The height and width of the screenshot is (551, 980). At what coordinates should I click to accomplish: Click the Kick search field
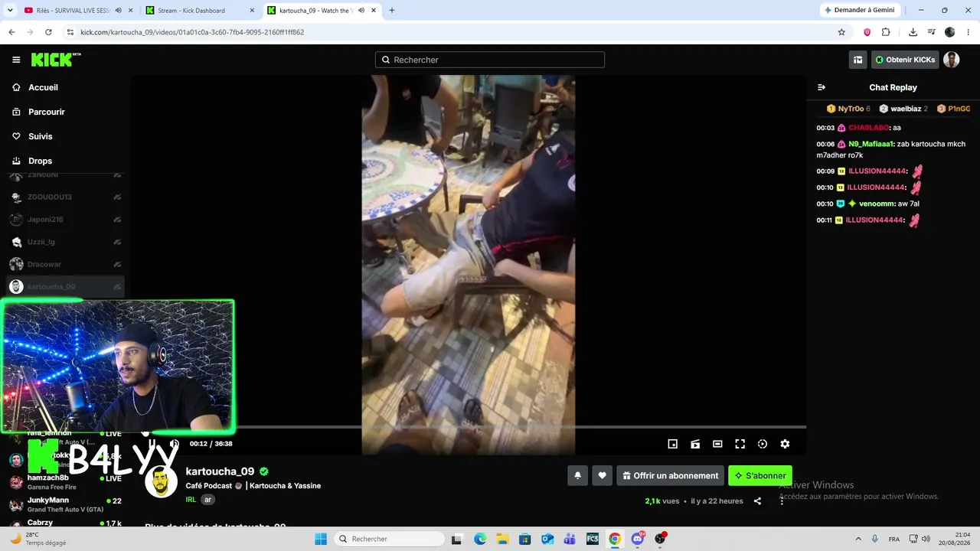490,60
